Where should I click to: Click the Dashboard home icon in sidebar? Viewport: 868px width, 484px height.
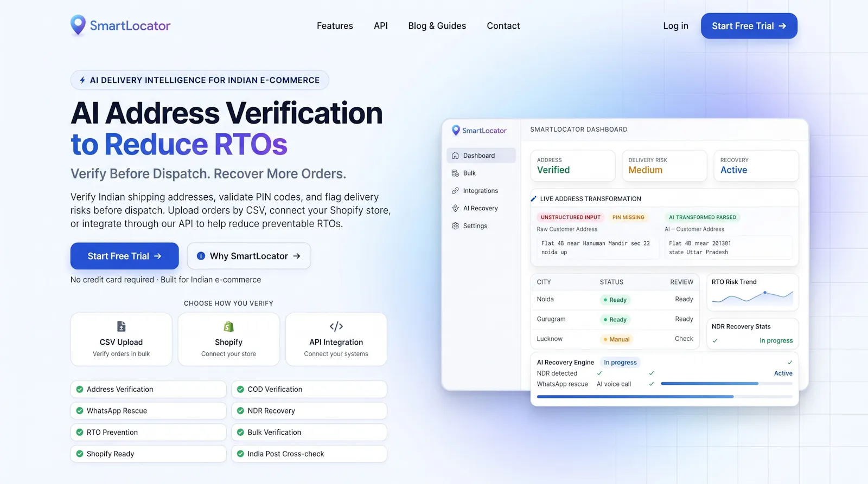pos(455,156)
